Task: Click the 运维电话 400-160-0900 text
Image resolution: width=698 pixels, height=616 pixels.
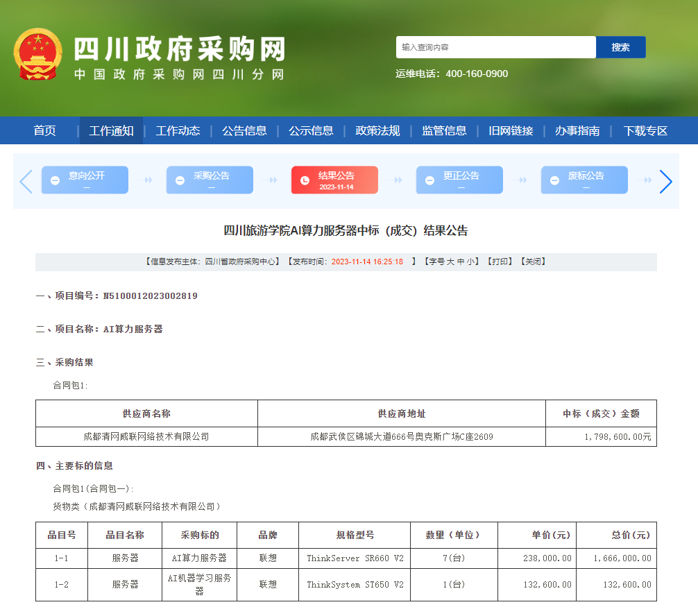Action: (452, 74)
